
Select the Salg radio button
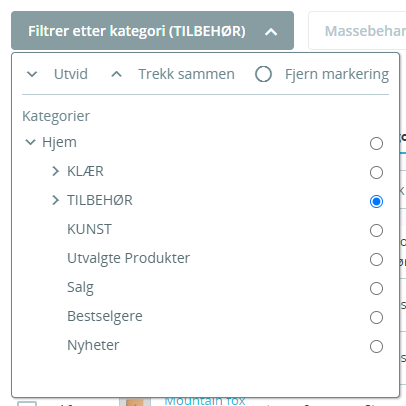[x=376, y=289]
